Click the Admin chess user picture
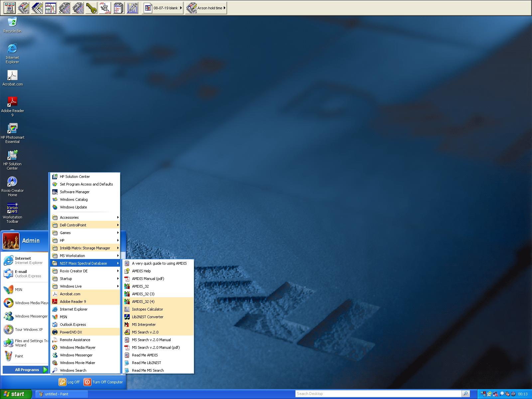Image resolution: width=532 pixels, height=399 pixels. (x=11, y=241)
